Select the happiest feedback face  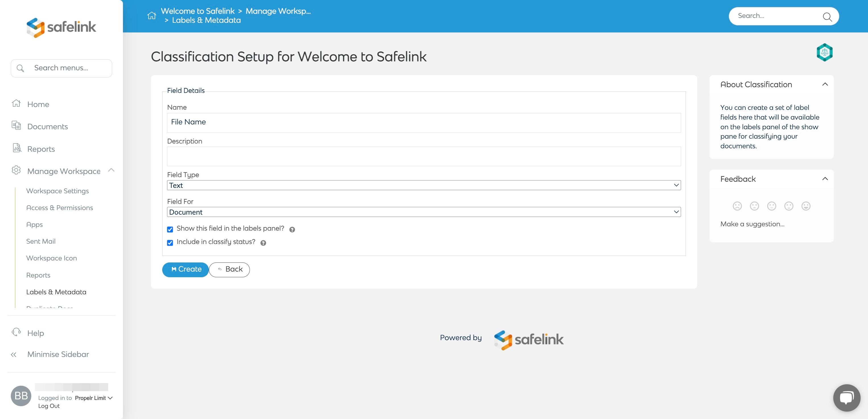pyautogui.click(x=806, y=206)
